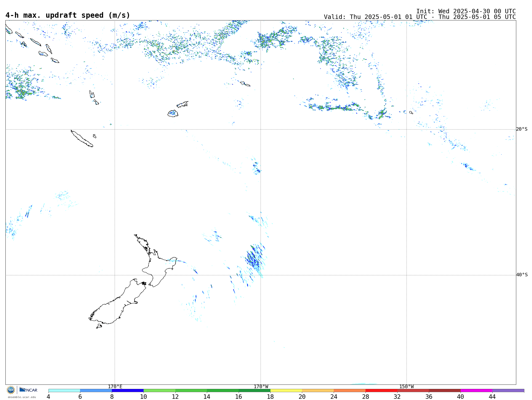The image size is (532, 400).
Task: Click the 20°S latitude label
Action: pos(522,129)
